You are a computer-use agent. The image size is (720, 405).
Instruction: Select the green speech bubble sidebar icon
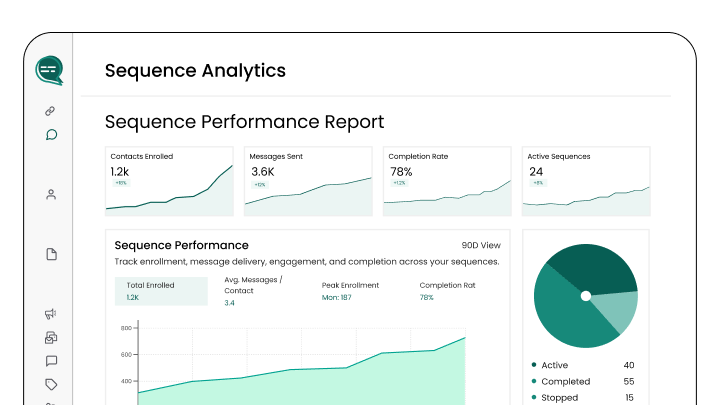tap(51, 135)
